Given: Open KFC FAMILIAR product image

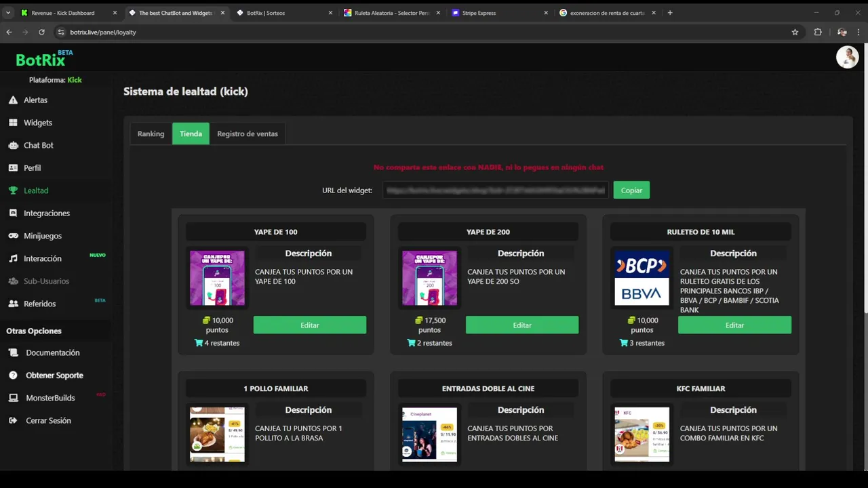Looking at the screenshot, I should (x=642, y=434).
